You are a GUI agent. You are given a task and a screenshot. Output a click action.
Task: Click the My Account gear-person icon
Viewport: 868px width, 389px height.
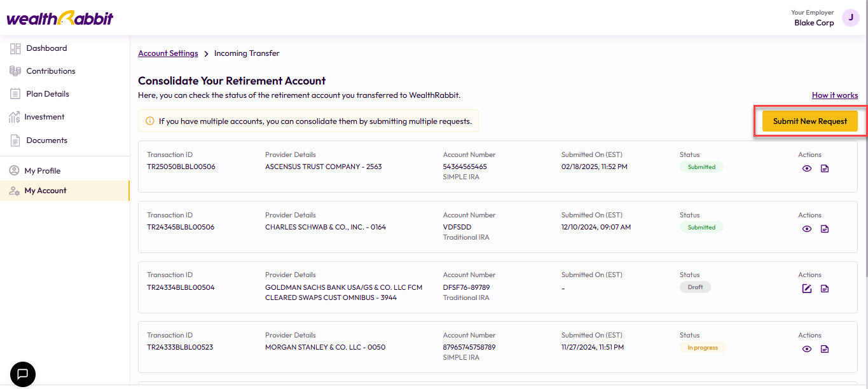14,191
